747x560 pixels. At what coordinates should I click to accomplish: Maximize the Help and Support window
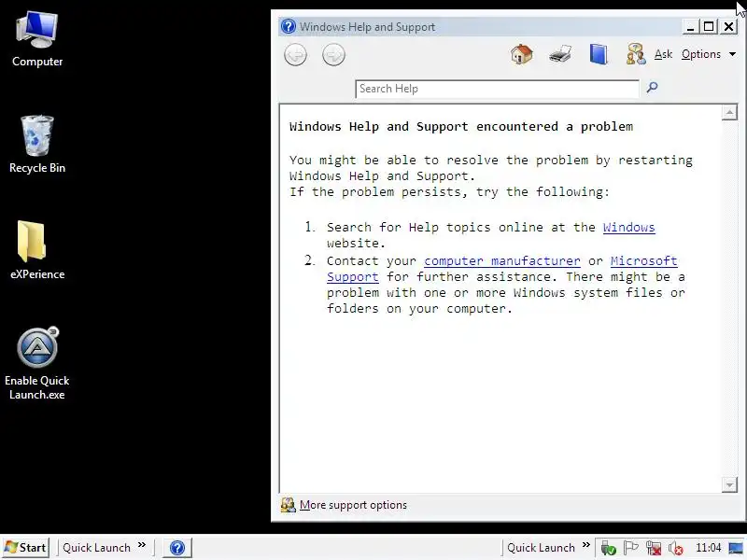tap(709, 27)
